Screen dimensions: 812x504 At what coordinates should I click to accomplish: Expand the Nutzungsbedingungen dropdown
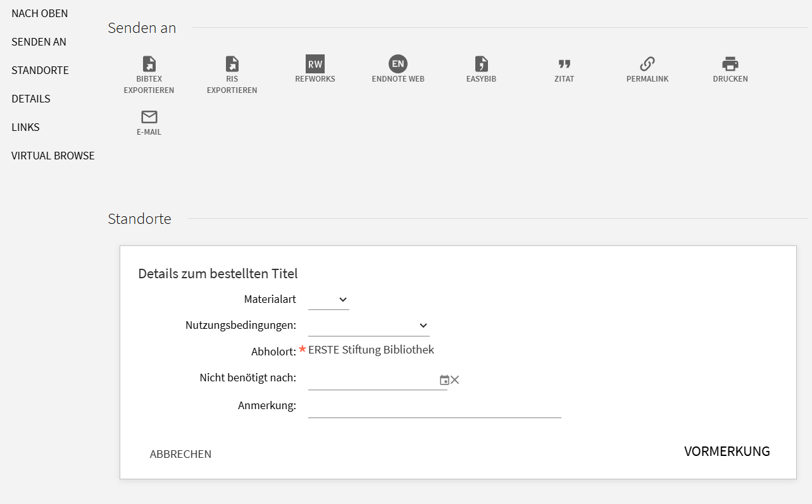369,326
